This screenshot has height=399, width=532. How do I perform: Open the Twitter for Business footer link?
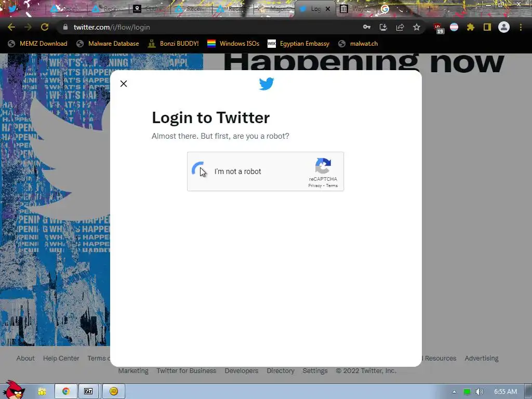(187, 371)
